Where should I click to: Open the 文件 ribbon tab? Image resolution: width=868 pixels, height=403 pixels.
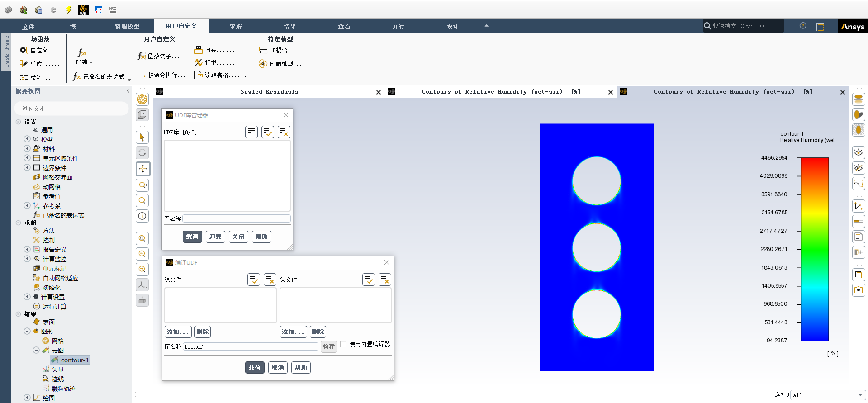click(x=28, y=26)
